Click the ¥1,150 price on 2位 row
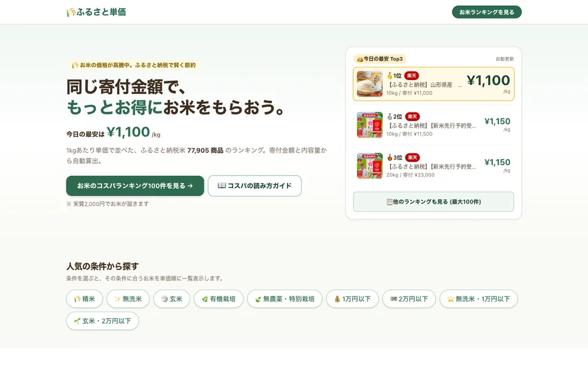Screen dimensions: 588x368 point(497,122)
